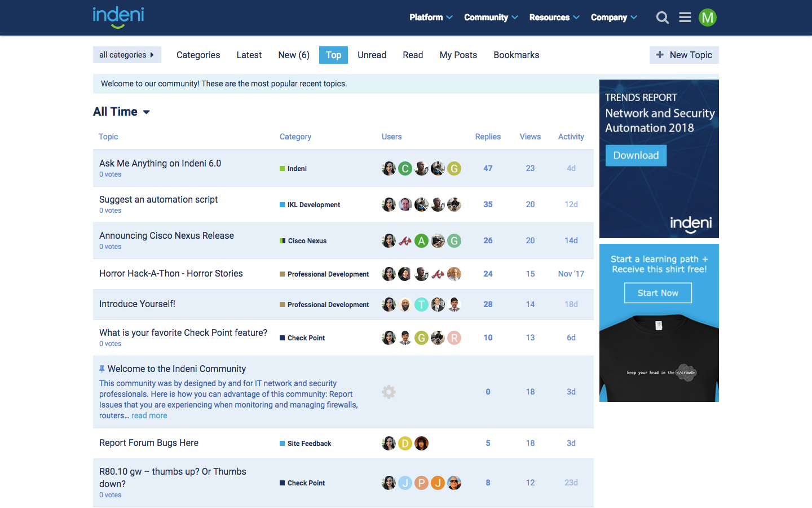The image size is (812, 508).
Task: Click the pin icon beside Welcome topic
Action: click(102, 369)
